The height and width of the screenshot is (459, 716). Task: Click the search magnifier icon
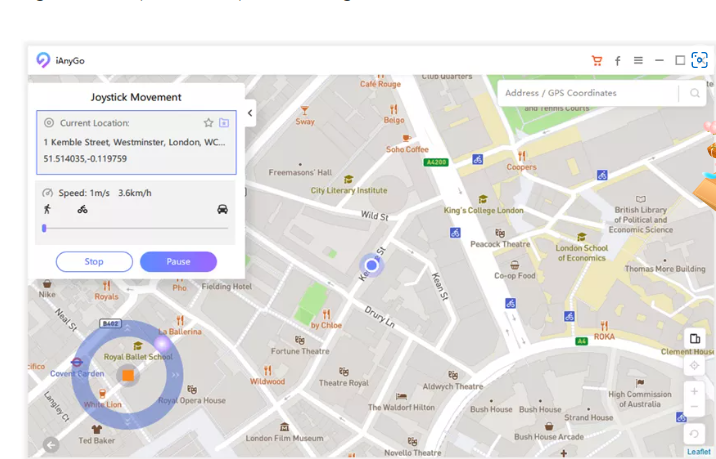click(695, 93)
